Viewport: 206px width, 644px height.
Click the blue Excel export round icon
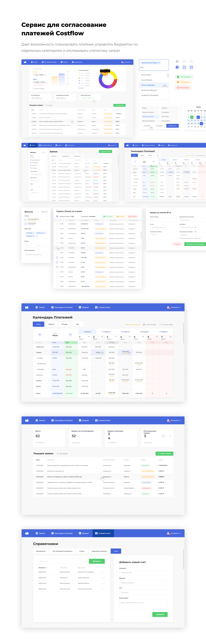coord(177,67)
